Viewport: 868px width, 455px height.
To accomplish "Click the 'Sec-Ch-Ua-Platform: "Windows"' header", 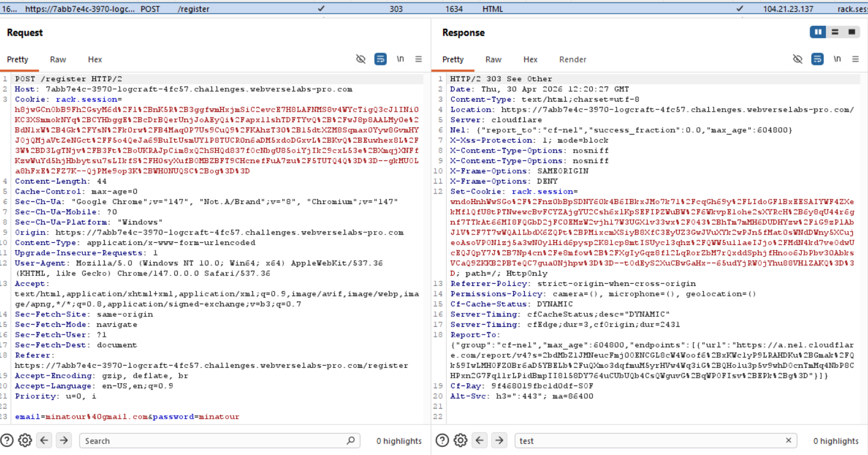I will 89,222.
